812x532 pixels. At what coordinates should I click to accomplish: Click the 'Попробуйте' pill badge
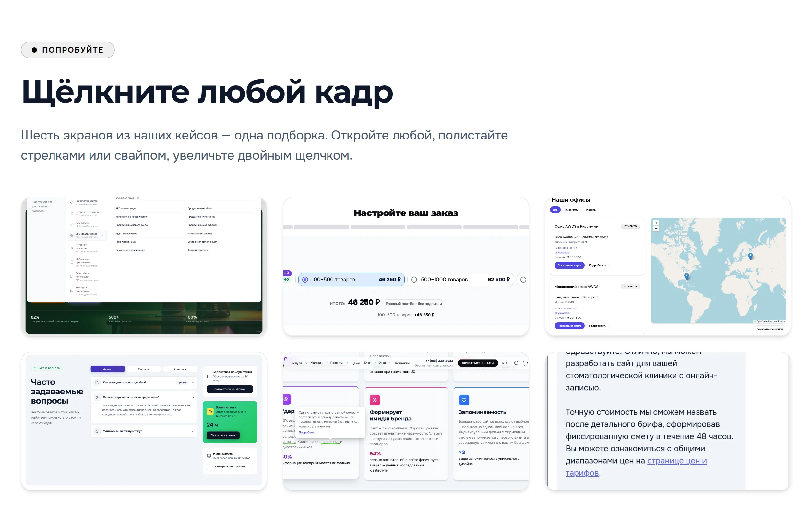click(67, 50)
